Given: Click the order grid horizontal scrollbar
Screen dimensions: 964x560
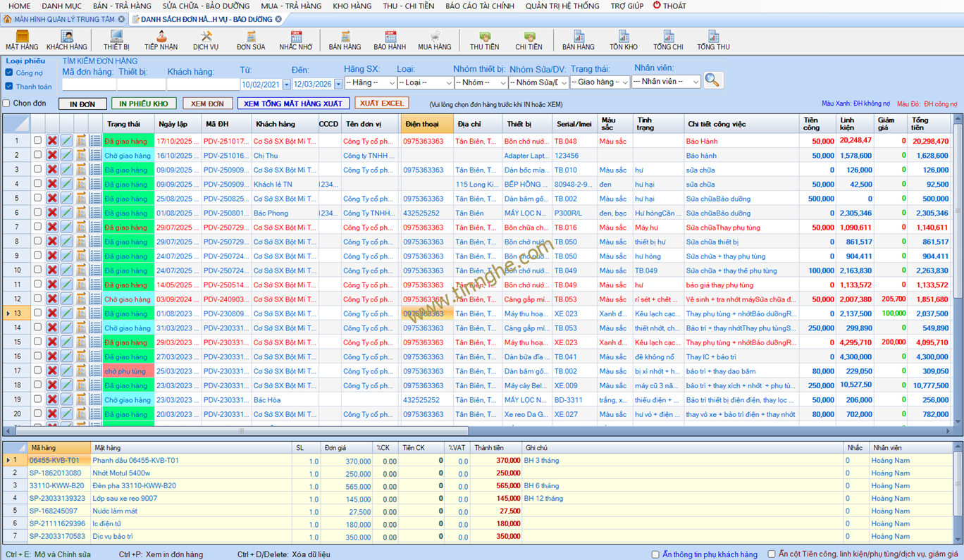Looking at the screenshot, I should (240, 431).
